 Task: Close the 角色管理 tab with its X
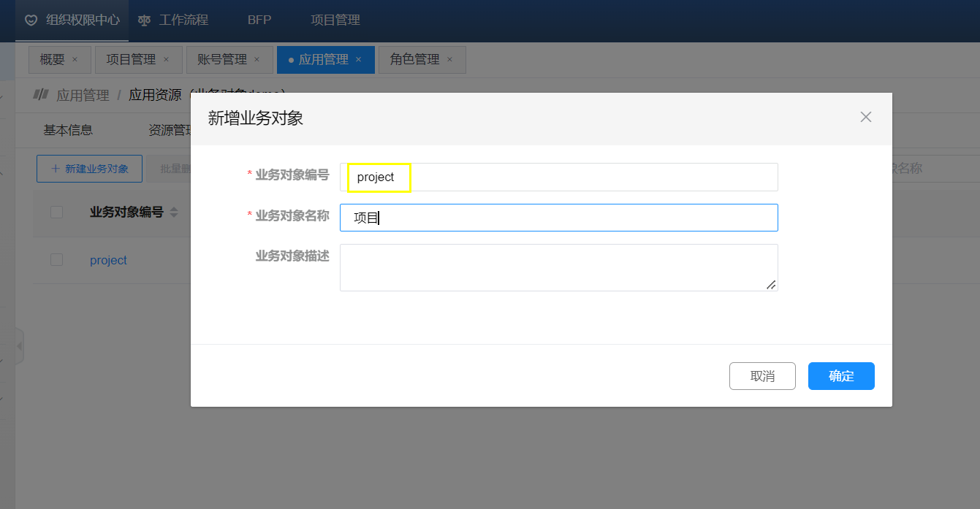pyautogui.click(x=449, y=60)
